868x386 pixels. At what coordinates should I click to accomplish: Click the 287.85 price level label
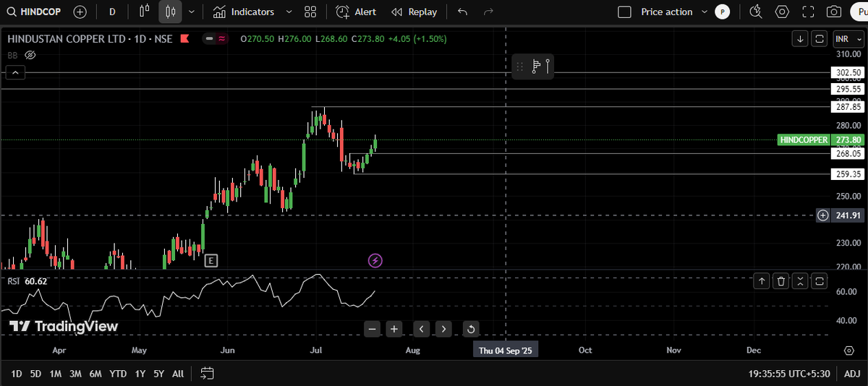848,106
